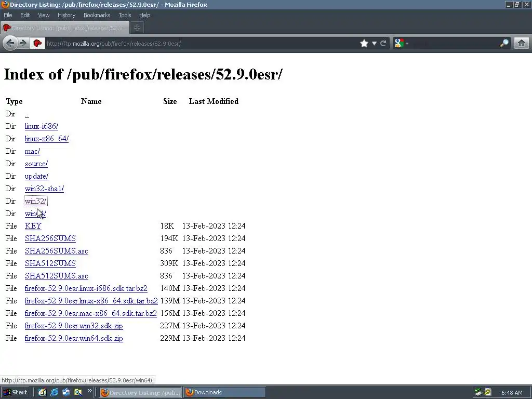Go forward with the Forward arrow button
The height and width of the screenshot is (399, 532).
click(x=23, y=44)
